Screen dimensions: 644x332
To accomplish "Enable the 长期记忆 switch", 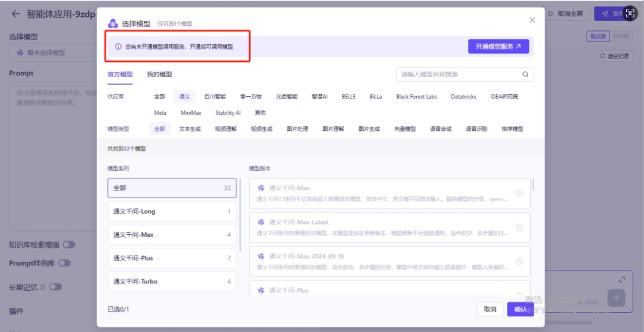I will [x=55, y=287].
